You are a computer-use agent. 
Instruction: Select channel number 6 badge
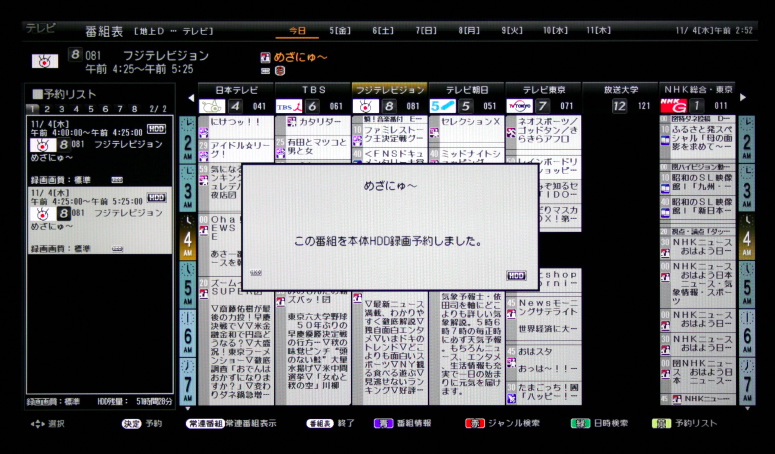[x=312, y=106]
